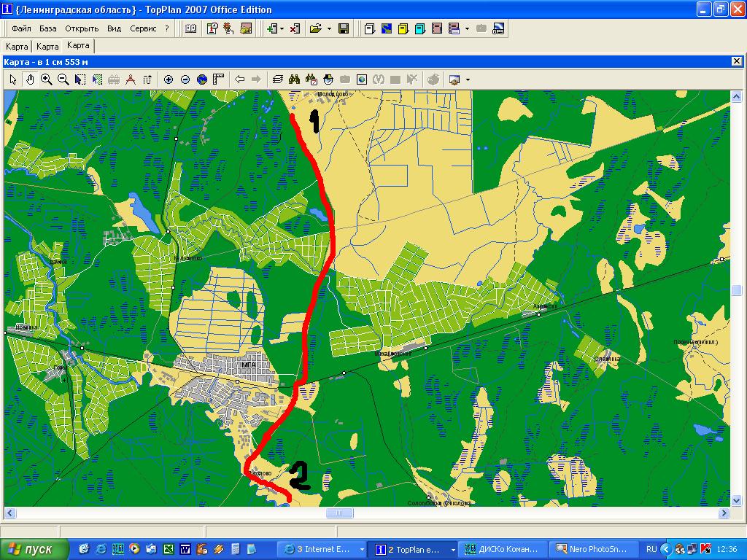The width and height of the screenshot is (747, 560).
Task: Open the Сервис menu
Action: [143, 29]
